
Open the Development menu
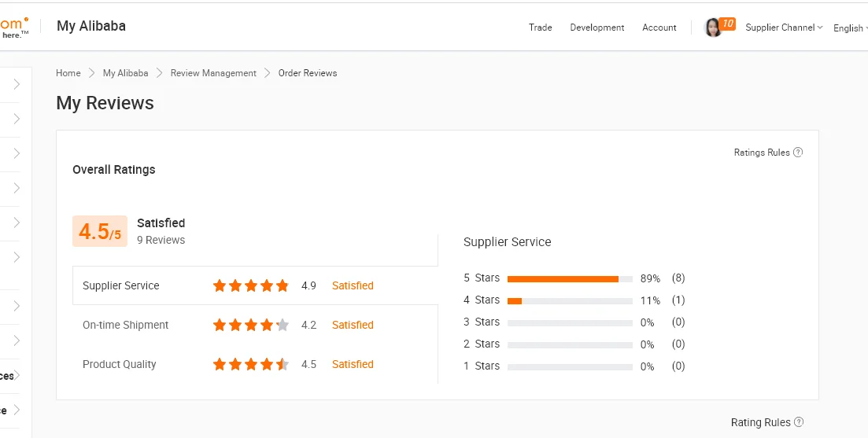[x=597, y=28]
